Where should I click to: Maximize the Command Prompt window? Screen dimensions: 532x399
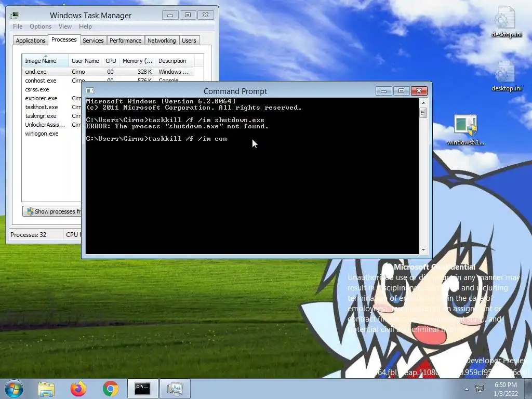point(402,91)
